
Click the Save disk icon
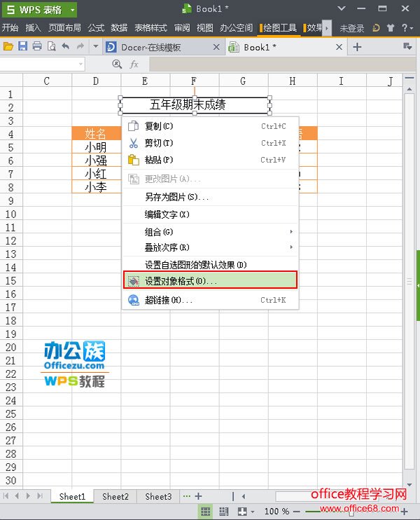pos(22,46)
